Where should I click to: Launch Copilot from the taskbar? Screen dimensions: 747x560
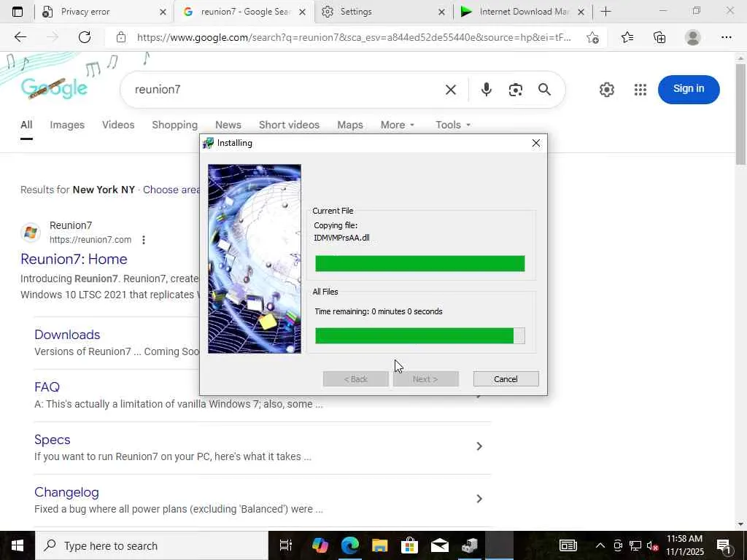(320, 545)
